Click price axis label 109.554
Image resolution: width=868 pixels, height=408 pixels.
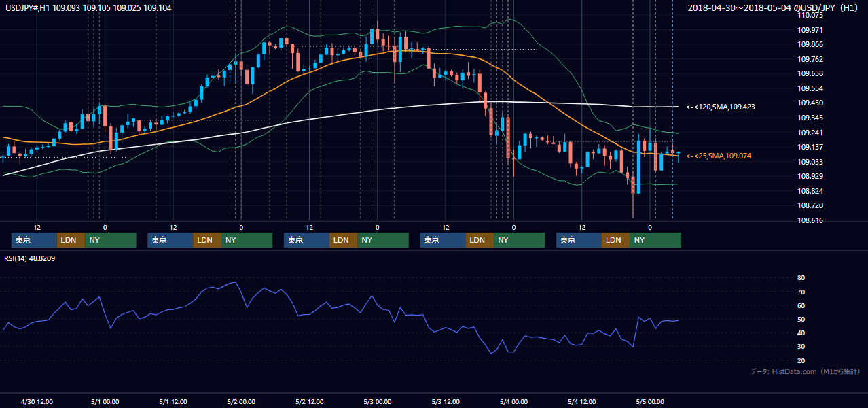(x=811, y=88)
